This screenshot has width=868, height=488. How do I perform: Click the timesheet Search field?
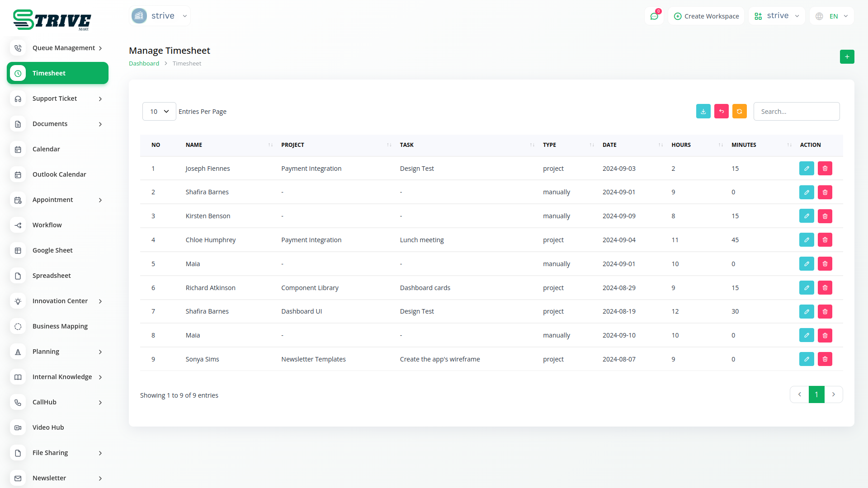[x=796, y=111]
